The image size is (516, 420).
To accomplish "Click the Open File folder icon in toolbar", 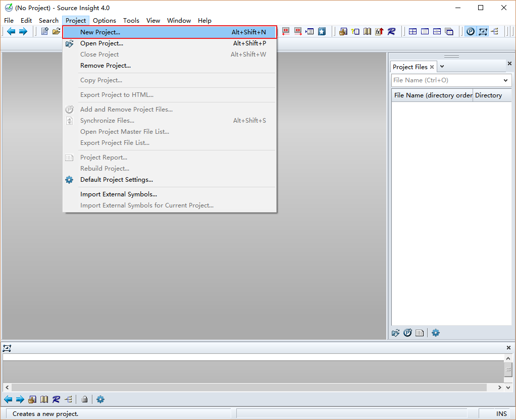I will click(x=57, y=32).
